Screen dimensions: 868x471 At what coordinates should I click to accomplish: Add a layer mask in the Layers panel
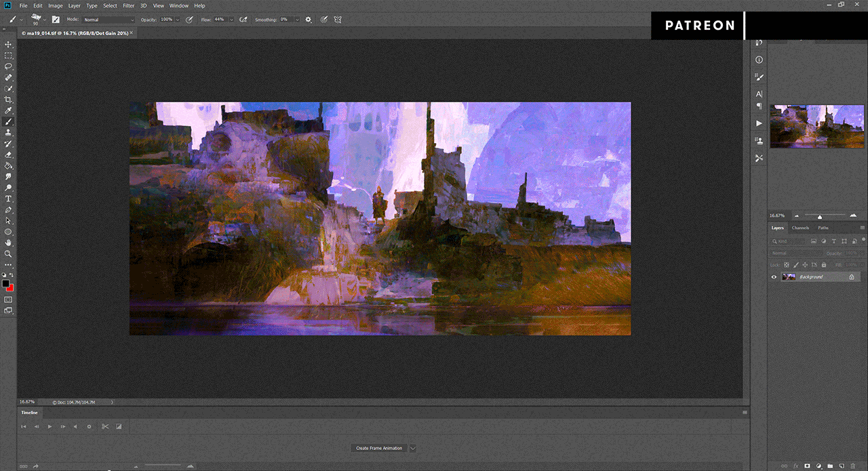[x=807, y=466]
